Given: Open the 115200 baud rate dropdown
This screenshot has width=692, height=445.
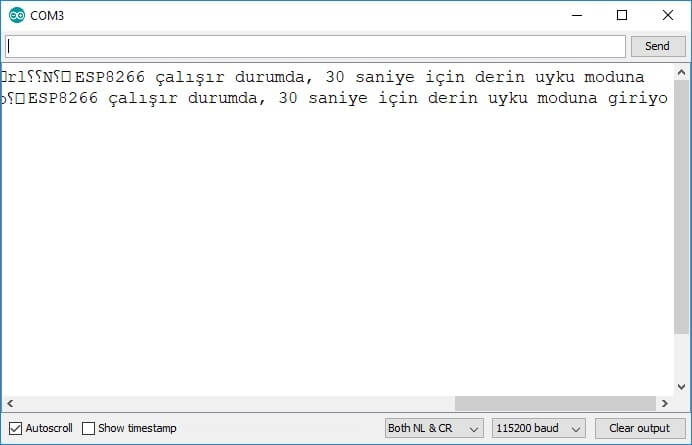Looking at the screenshot, I should pyautogui.click(x=539, y=428).
